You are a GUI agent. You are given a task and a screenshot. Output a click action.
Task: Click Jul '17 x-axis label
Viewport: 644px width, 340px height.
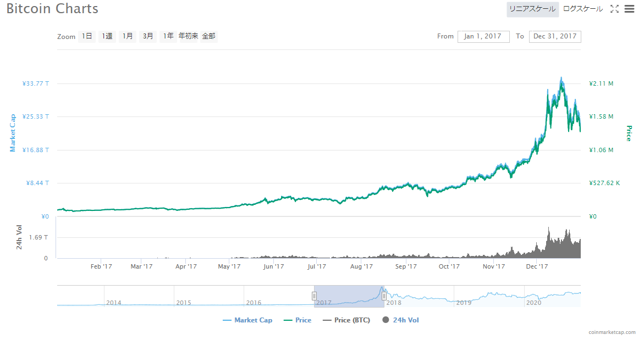coord(317,266)
